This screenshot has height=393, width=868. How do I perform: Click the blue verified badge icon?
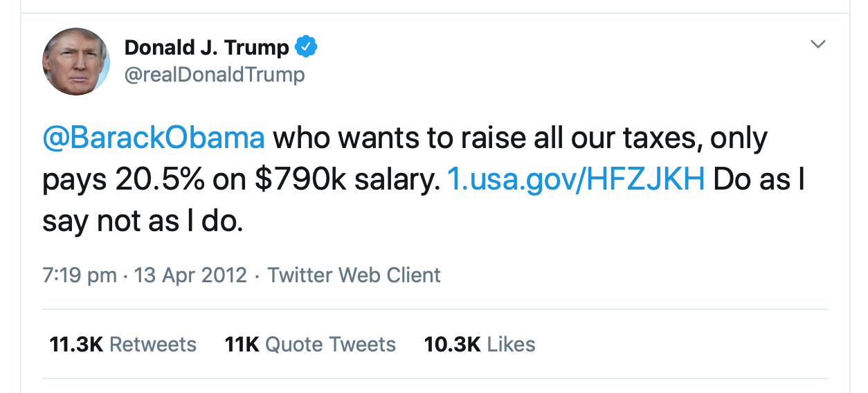[x=306, y=47]
